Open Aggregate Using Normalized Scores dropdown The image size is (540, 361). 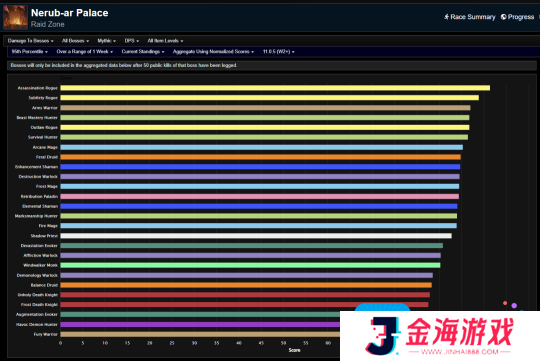tap(213, 52)
